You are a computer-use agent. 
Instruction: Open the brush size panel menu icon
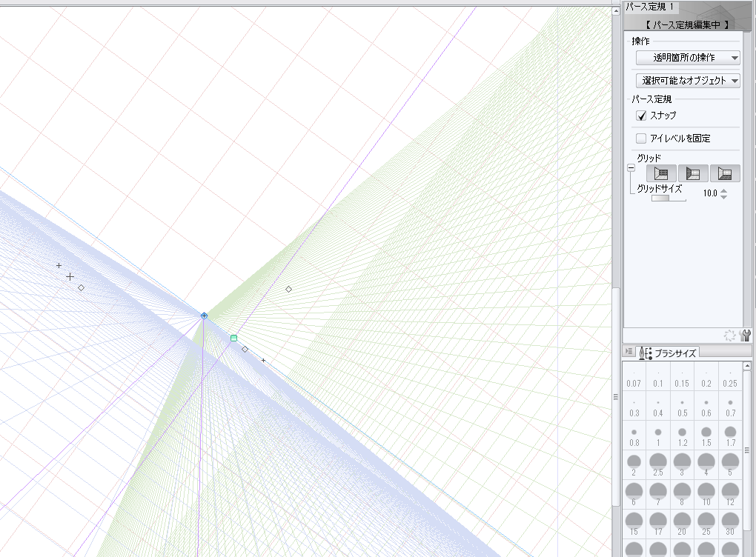(x=629, y=352)
